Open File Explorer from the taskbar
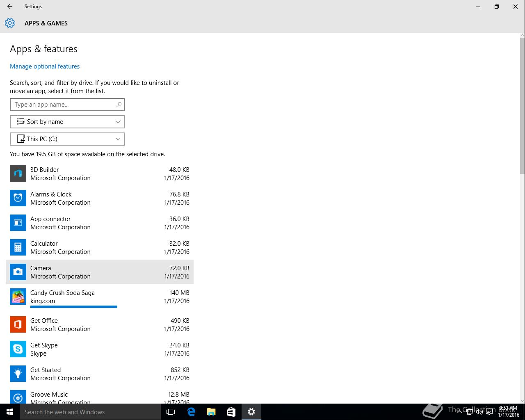The height and width of the screenshot is (420, 525). tap(211, 412)
